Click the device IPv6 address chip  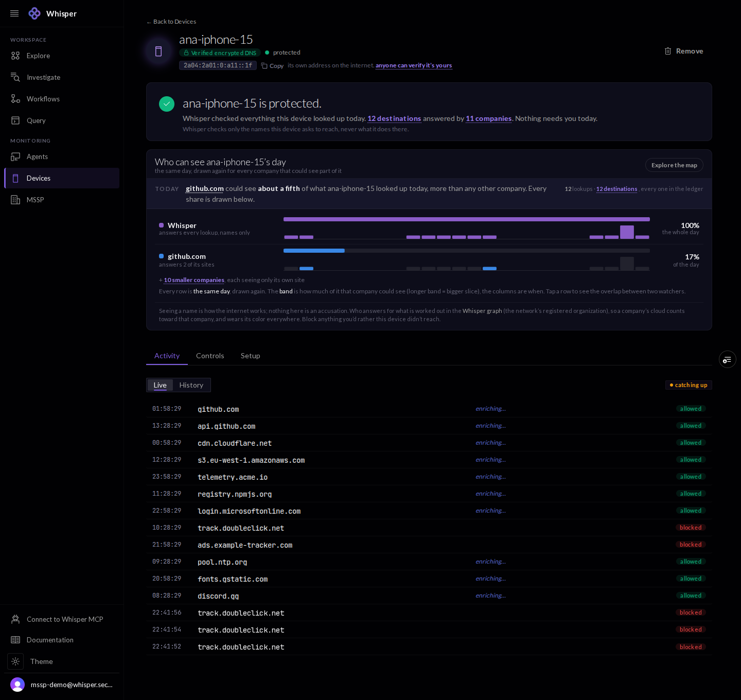[x=218, y=65]
